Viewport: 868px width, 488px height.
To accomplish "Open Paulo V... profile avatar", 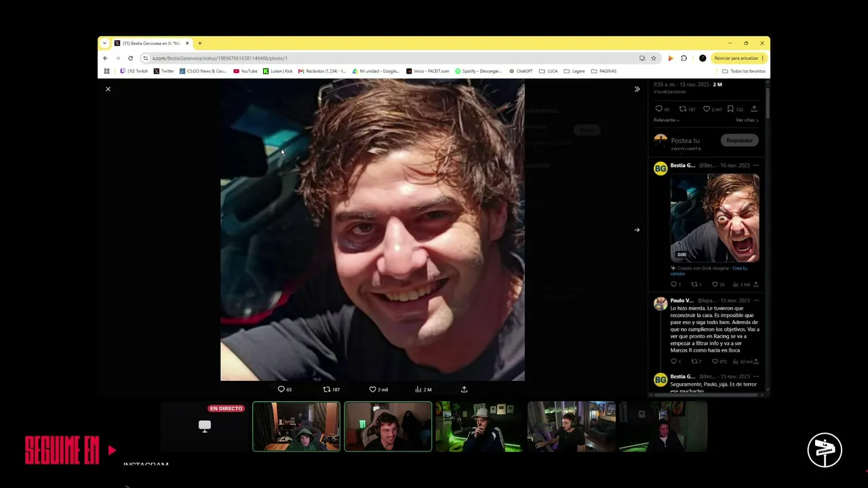I will click(x=660, y=304).
